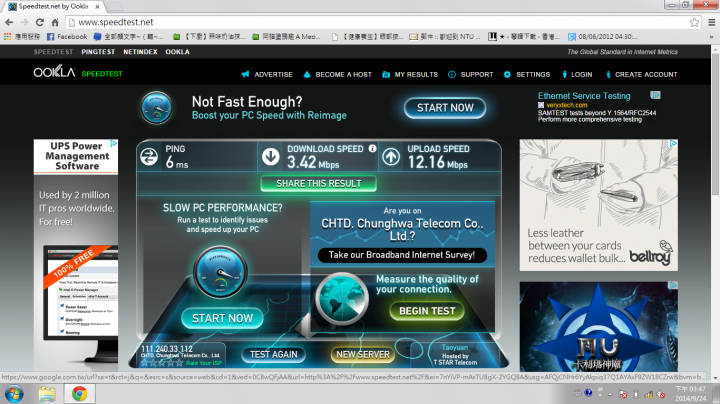
Task: Open the Windows Start button
Action: [x=14, y=393]
